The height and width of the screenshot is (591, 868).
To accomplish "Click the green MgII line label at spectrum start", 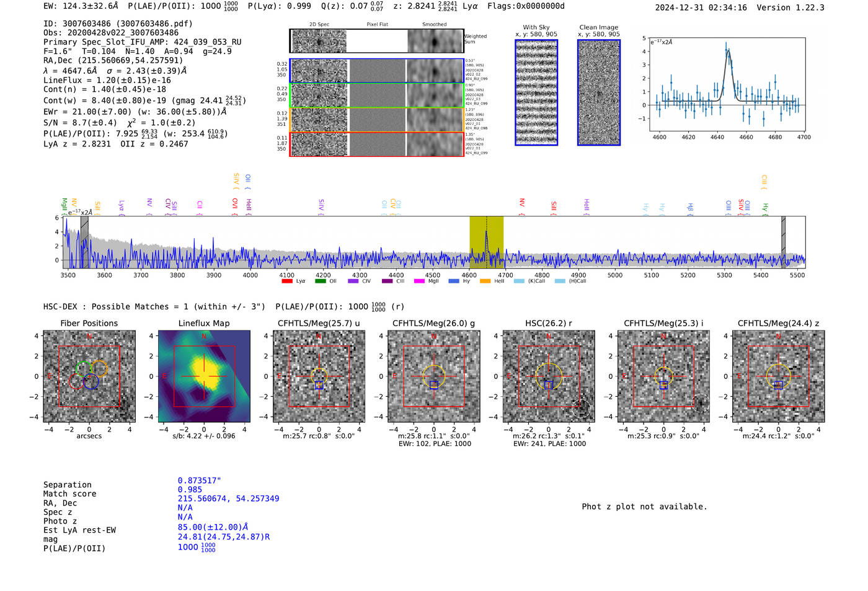I will (x=64, y=205).
